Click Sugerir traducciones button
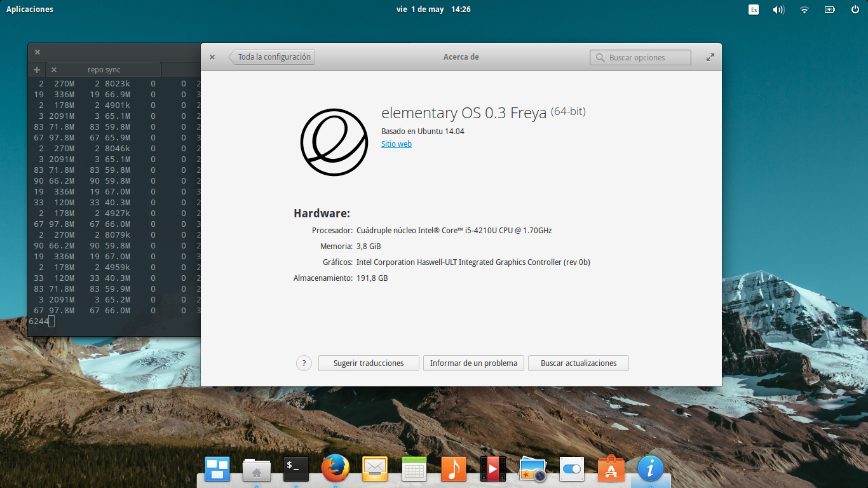Viewport: 868px width, 488px height. [x=369, y=363]
